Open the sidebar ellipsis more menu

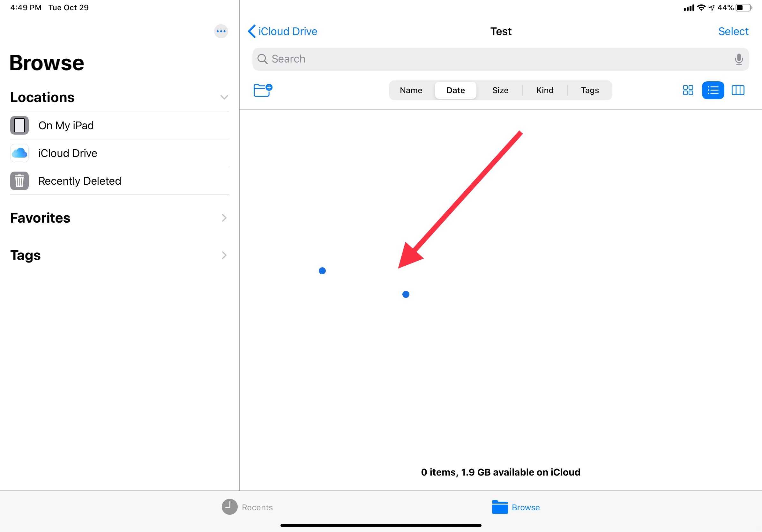pyautogui.click(x=221, y=32)
